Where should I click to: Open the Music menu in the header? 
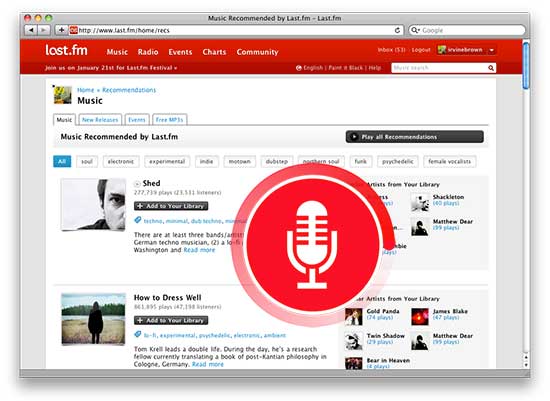coord(117,52)
